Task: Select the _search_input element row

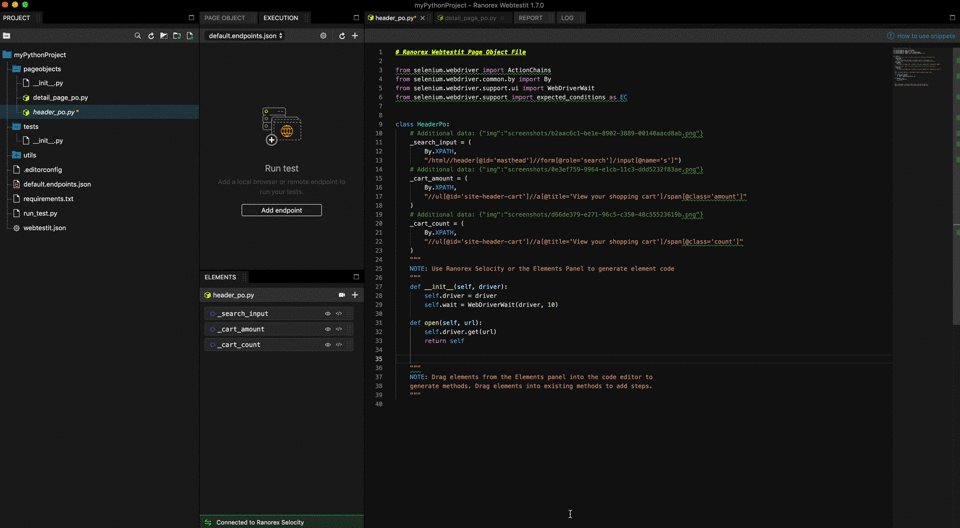Action: coord(279,314)
